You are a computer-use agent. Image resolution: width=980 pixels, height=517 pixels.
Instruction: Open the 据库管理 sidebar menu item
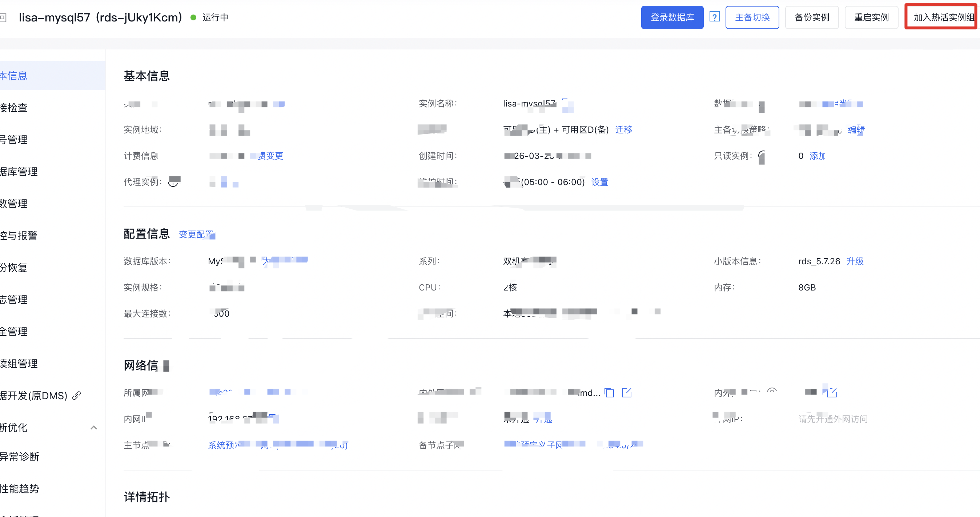(x=19, y=172)
